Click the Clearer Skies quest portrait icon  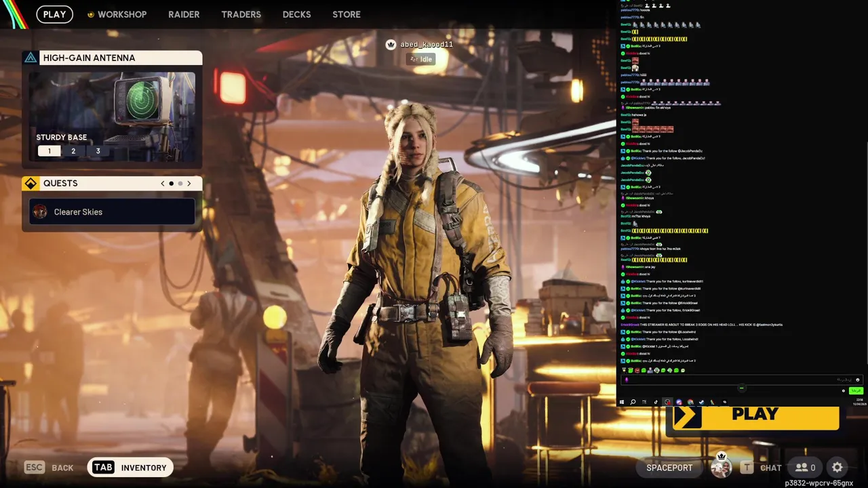(40, 212)
